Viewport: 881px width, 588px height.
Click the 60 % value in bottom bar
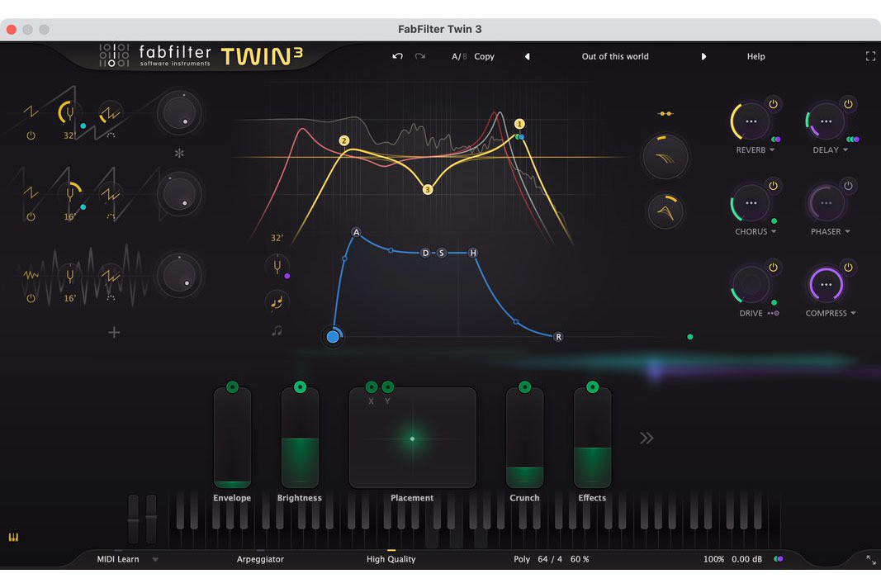(x=580, y=559)
